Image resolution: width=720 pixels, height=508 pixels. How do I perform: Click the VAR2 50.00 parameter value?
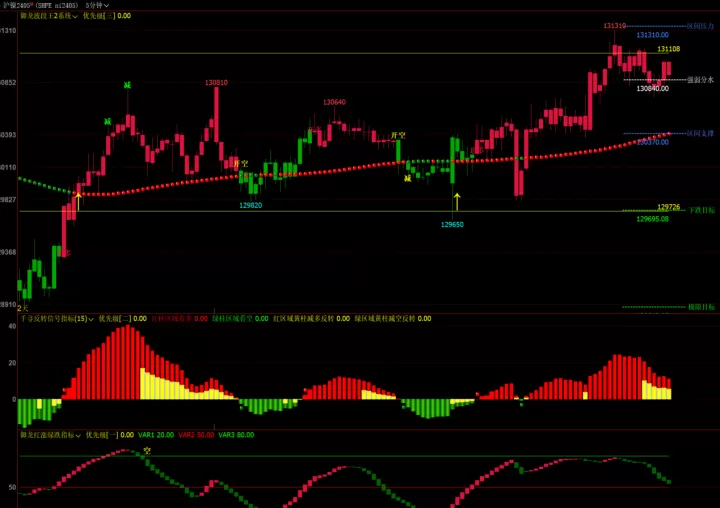tap(196, 435)
